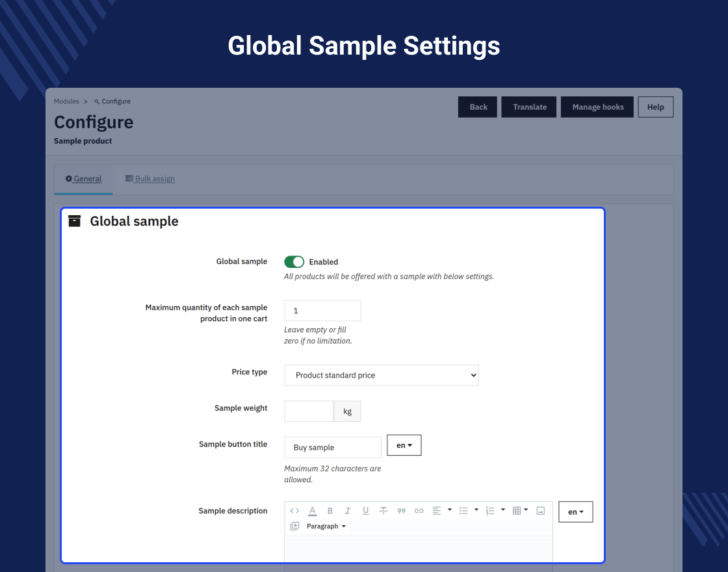Click the source code icon in editor
Viewport: 728px width, 572px height.
pyautogui.click(x=294, y=511)
